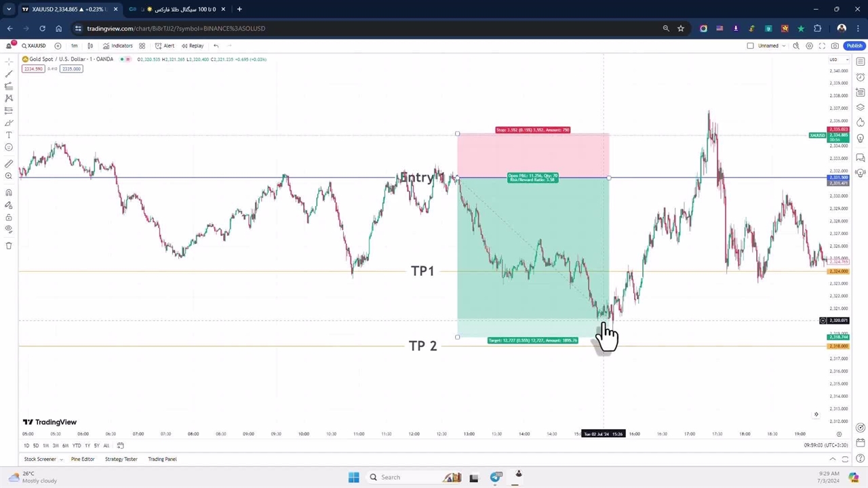The height and width of the screenshot is (488, 868).
Task: Take a chart snapshot with camera icon
Action: [x=835, y=45]
